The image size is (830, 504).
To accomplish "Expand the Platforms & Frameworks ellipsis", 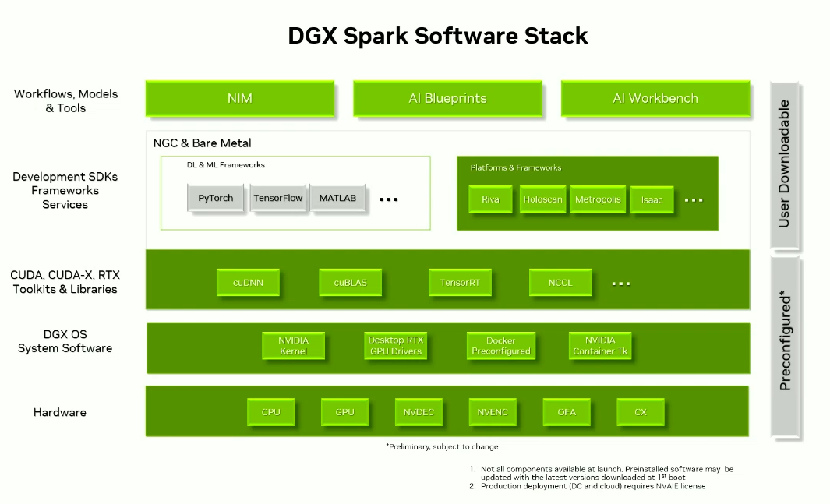I will [x=694, y=199].
